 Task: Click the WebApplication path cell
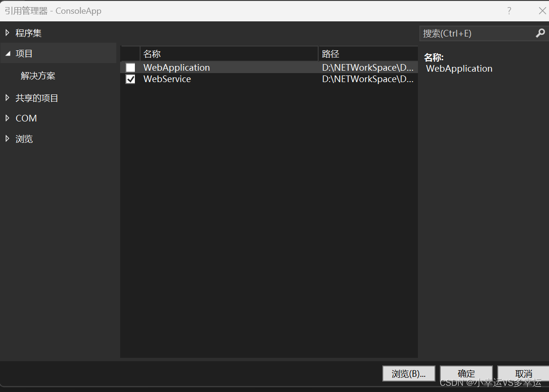368,67
